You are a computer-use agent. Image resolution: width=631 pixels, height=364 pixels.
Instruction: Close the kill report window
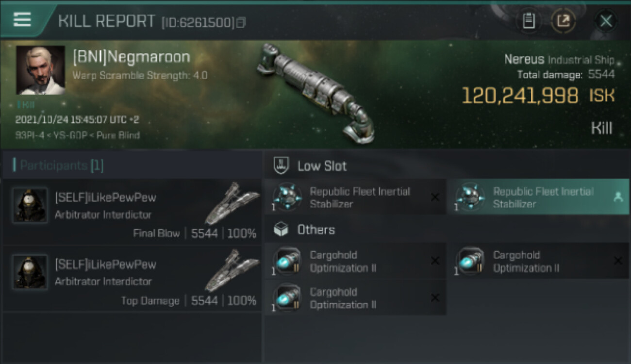tap(606, 21)
